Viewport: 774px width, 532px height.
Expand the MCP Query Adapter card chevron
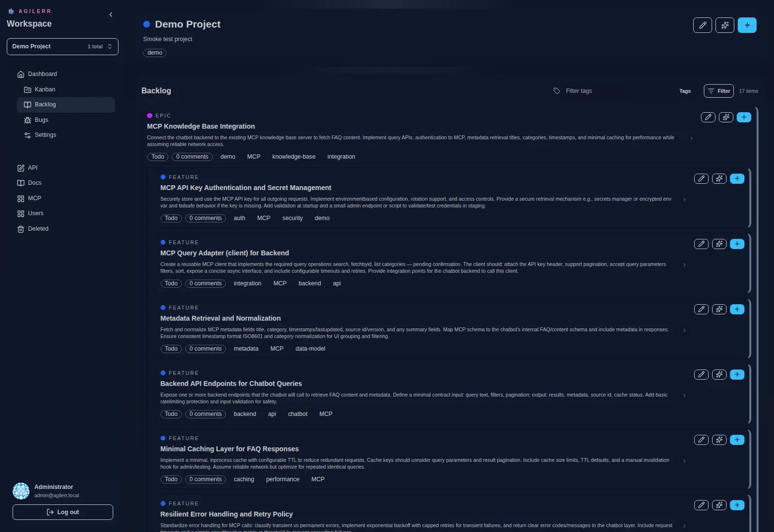click(684, 265)
